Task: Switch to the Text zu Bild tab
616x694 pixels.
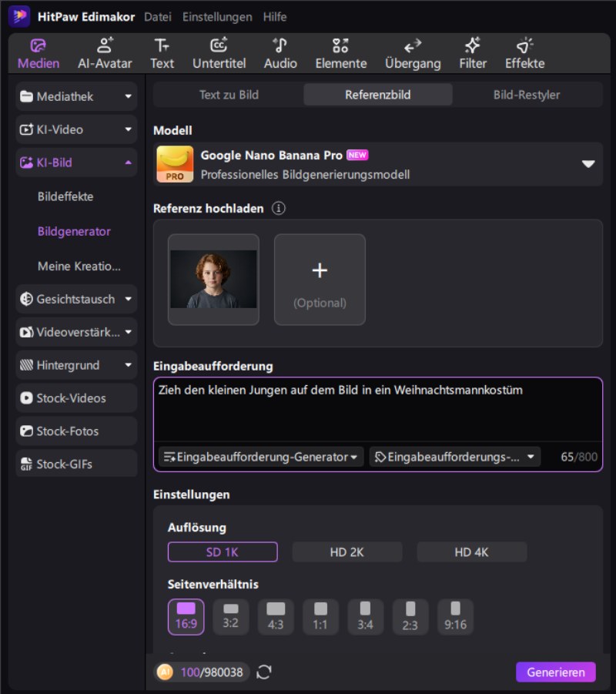Action: [229, 95]
